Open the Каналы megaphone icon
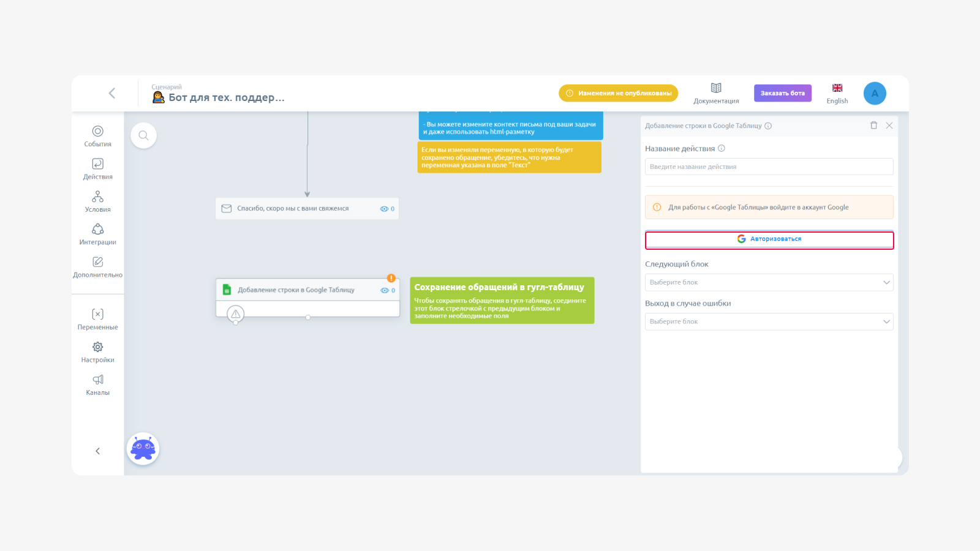980x551 pixels. pos(97,380)
